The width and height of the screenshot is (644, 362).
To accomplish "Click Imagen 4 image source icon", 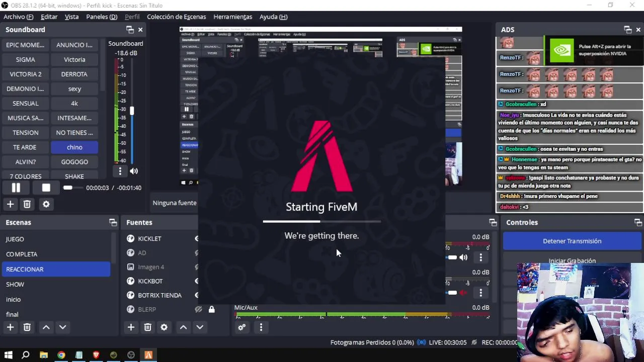I will pos(130,267).
